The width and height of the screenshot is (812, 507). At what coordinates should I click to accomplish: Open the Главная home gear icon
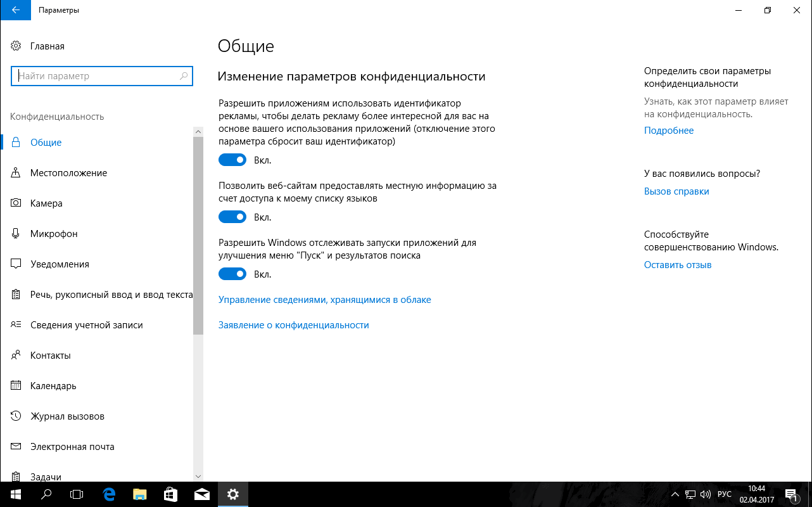(x=16, y=46)
